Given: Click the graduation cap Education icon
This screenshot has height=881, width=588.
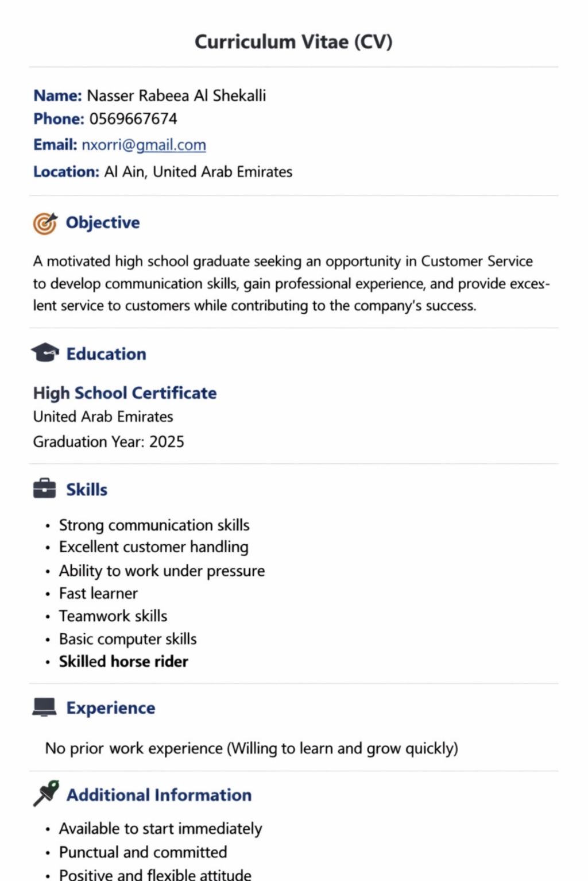Looking at the screenshot, I should [x=45, y=353].
